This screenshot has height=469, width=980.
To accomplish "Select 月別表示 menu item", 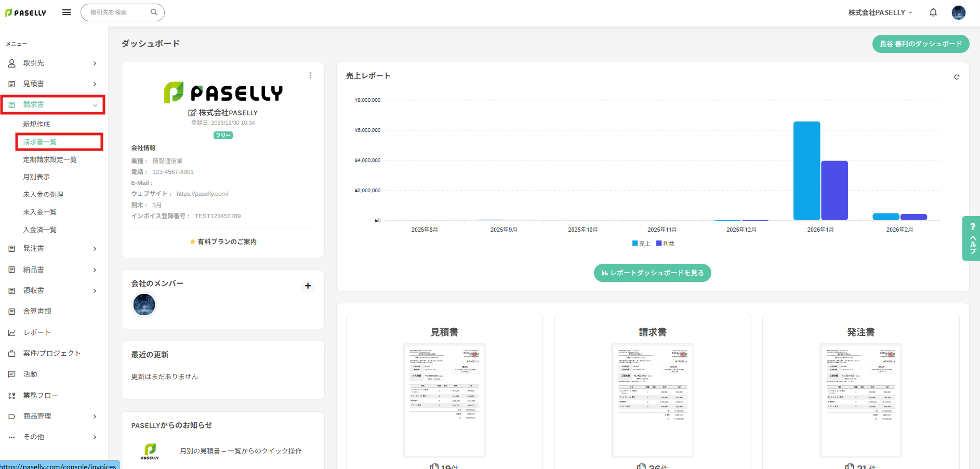I will click(36, 177).
